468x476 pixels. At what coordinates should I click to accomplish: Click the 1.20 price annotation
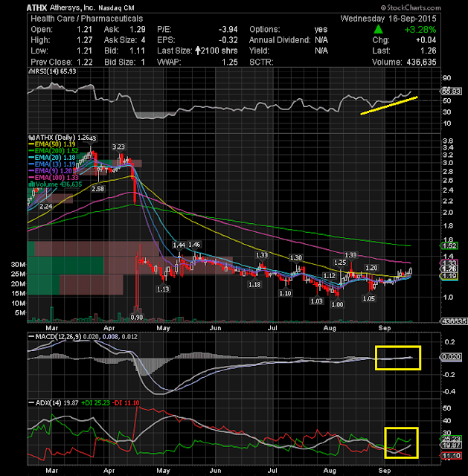click(x=371, y=268)
